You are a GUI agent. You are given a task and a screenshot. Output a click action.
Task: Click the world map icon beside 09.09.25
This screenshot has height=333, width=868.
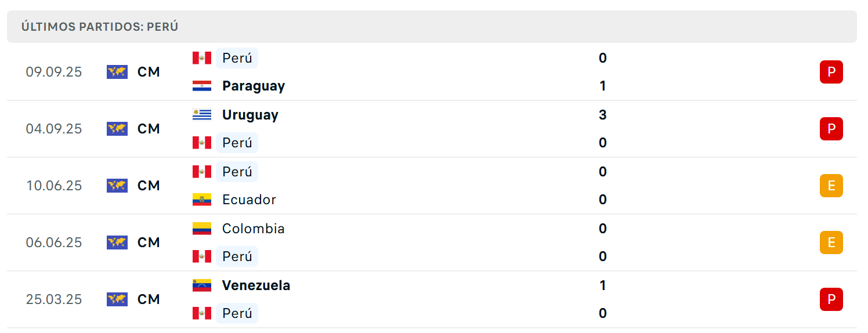pos(117,72)
